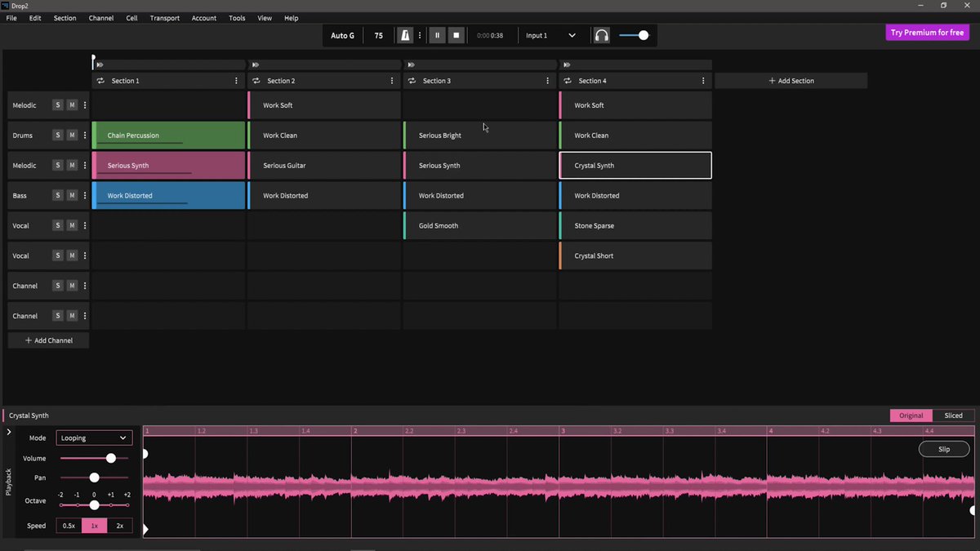Screen dimensions: 980x551
Task: Open the Account menu
Action: point(204,18)
